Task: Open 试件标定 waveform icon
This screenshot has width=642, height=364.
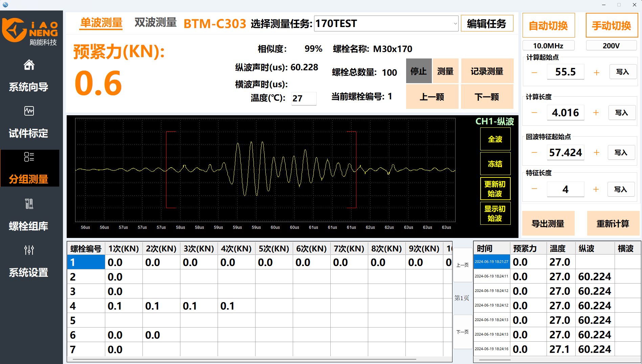Action: (29, 111)
